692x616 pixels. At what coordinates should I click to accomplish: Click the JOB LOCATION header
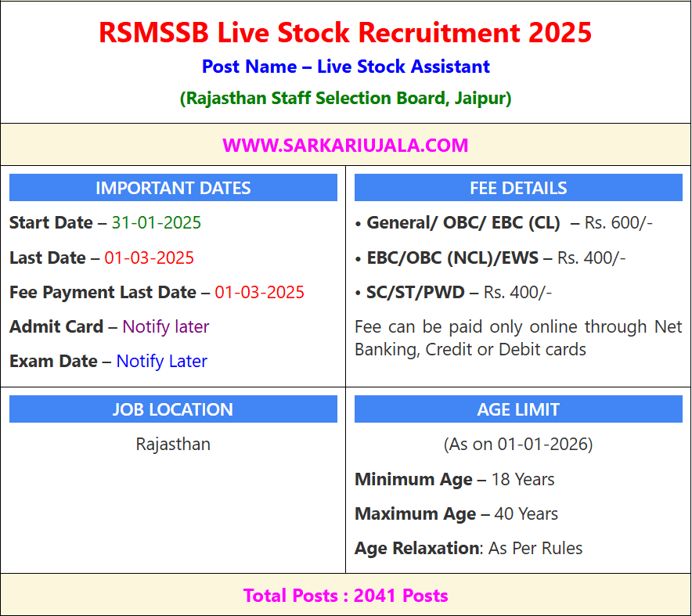(x=173, y=409)
